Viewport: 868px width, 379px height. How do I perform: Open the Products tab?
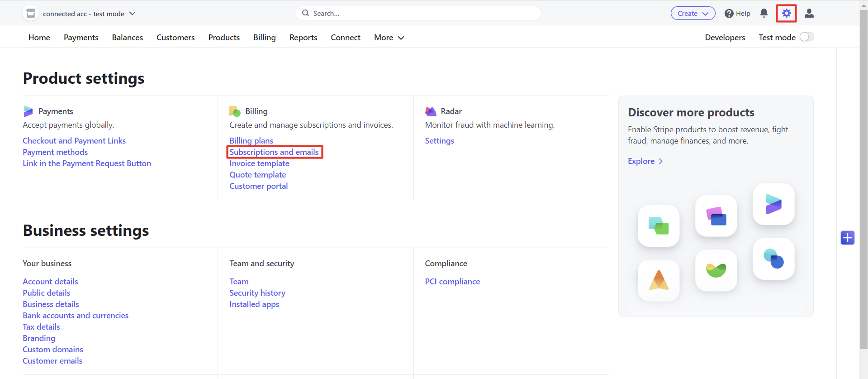point(224,38)
